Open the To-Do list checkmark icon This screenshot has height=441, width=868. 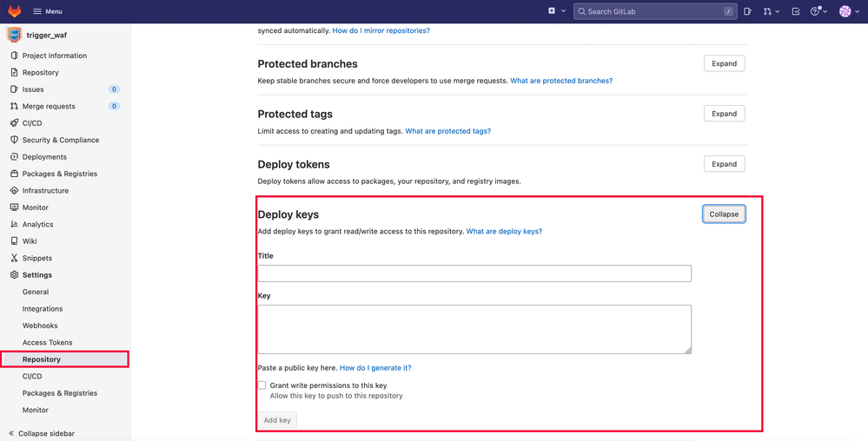click(796, 11)
